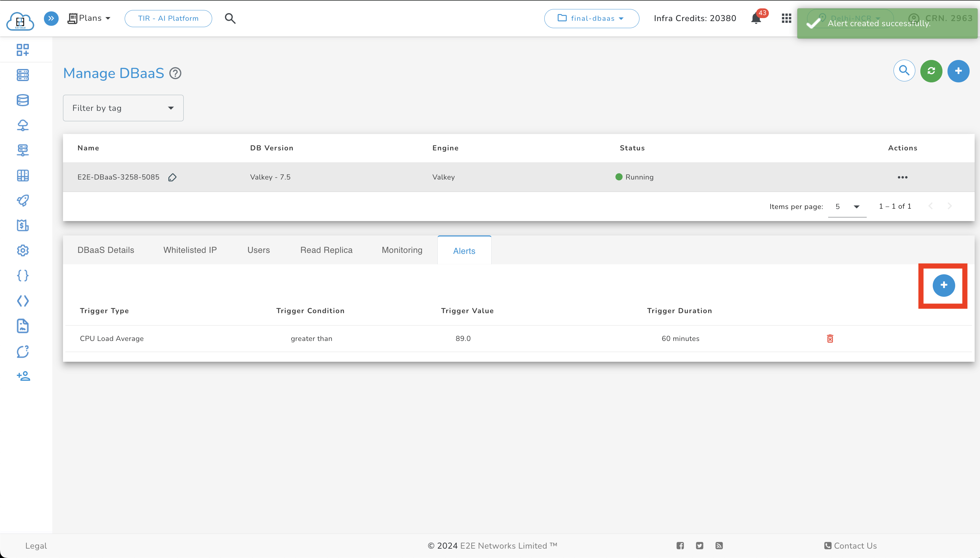980x558 pixels.
Task: Click the DBaaS list search button
Action: [x=904, y=71]
